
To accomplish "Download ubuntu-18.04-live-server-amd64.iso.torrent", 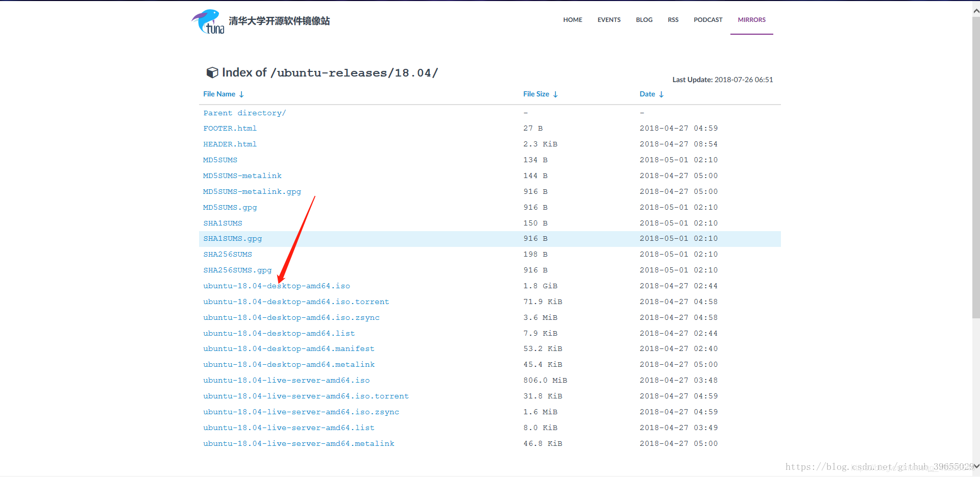I will tap(306, 396).
